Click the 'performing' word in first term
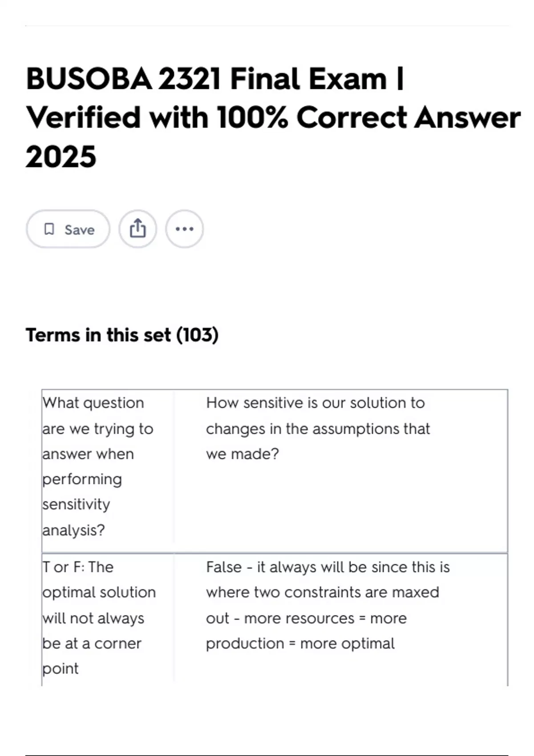This screenshot has width=534, height=756. coord(82,479)
